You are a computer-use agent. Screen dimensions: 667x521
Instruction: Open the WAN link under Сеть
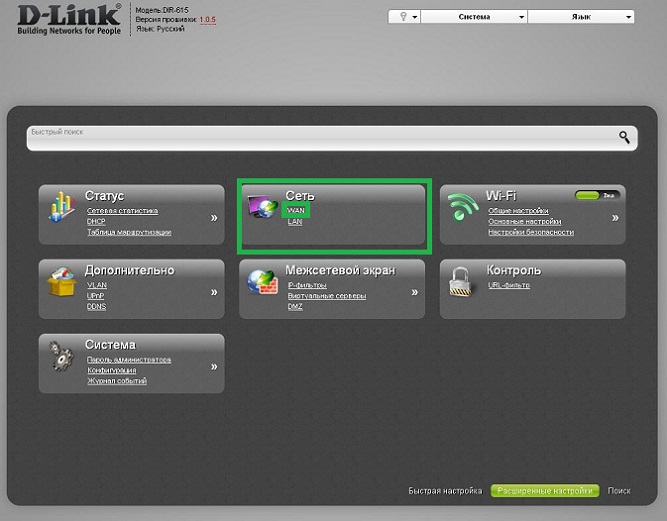pos(296,211)
